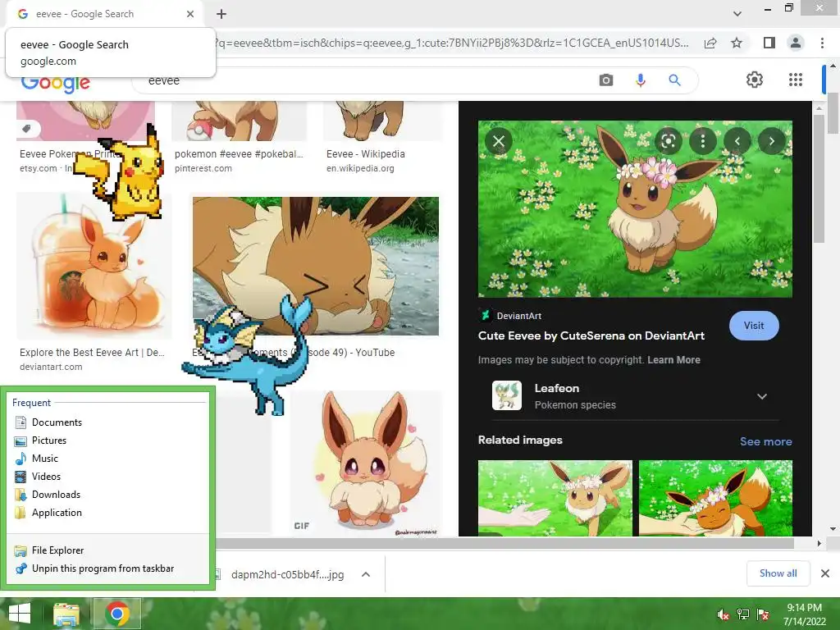840x630 pixels.
Task: Click the Chrome taskbar icon
Action: pyautogui.click(x=117, y=614)
